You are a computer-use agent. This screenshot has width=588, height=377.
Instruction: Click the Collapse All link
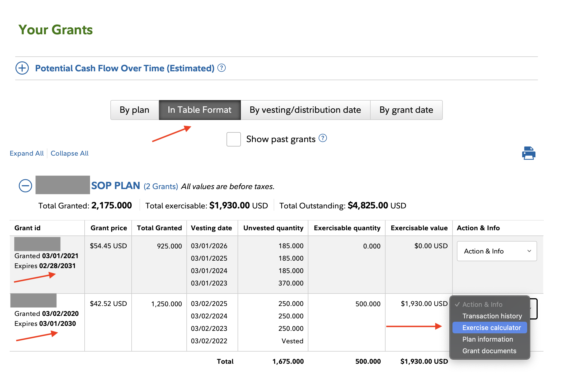69,153
